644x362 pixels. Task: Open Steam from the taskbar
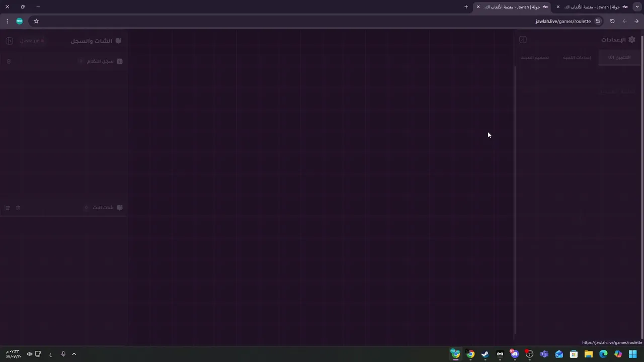[485, 354]
